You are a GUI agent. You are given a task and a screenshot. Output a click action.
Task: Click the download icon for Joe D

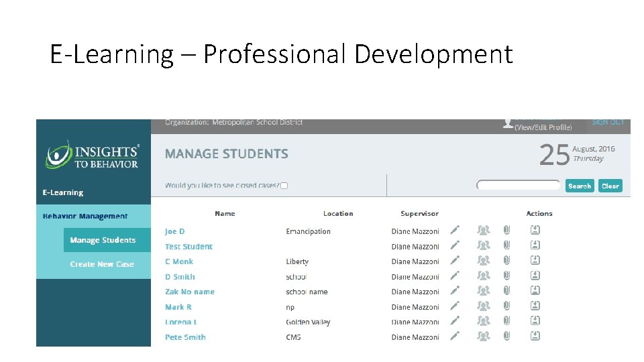[x=535, y=230]
